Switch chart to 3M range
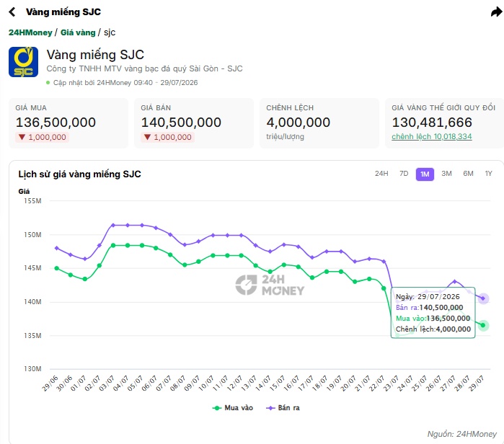 tap(446, 174)
